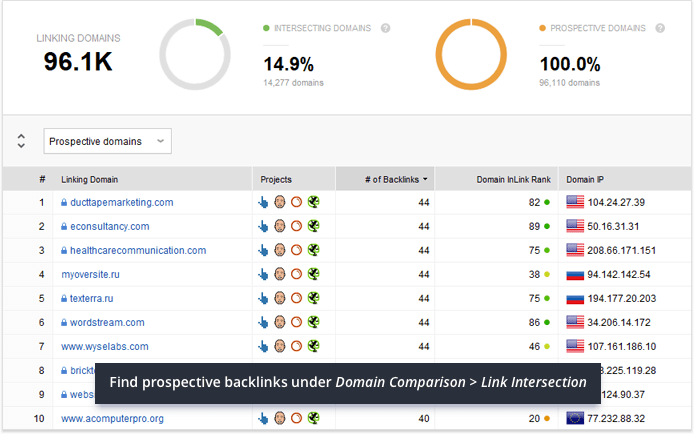This screenshot has width=694, height=434.
Task: Click IP address 34.206.14.172
Action: 619,323
